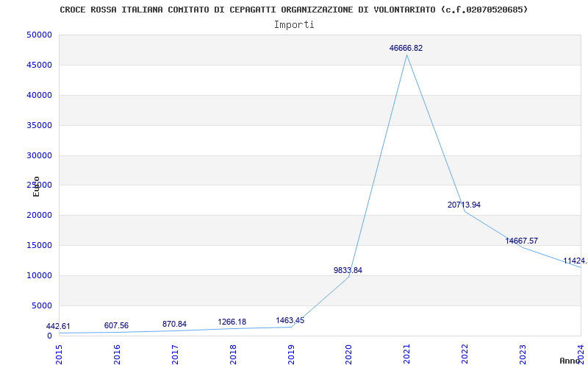Screen dimensions: 588x368
Task: Click the 1463.45 data label
Action: [x=290, y=320]
